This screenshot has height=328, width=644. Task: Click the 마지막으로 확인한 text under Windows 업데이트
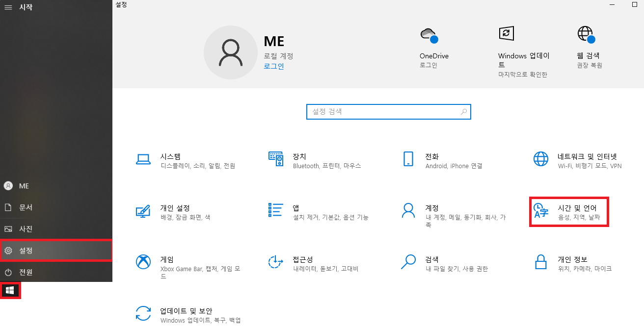(522, 75)
